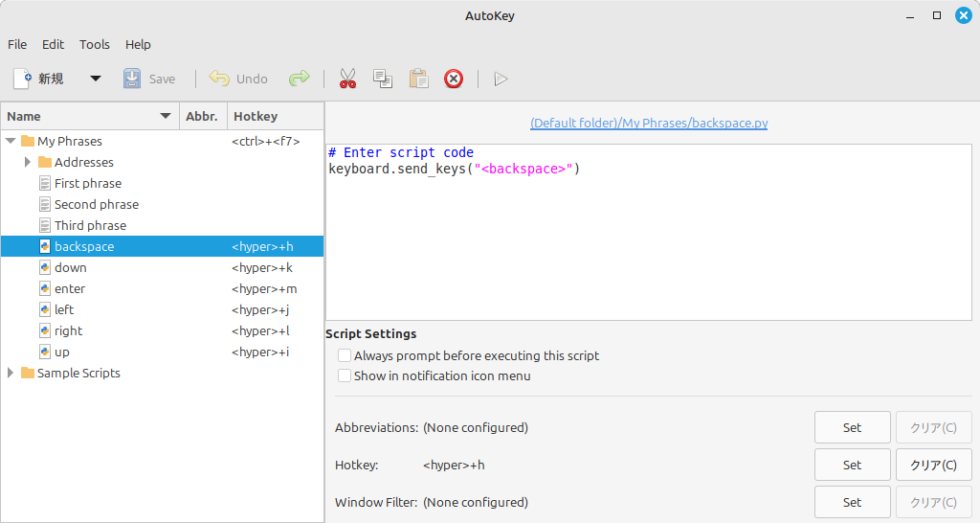Click the Python icon beside down
The width and height of the screenshot is (980, 523).
click(x=44, y=268)
